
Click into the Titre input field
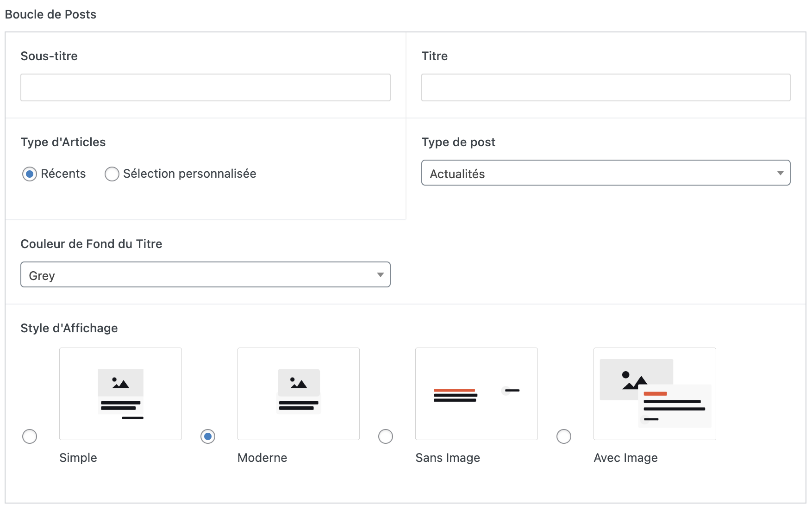pyautogui.click(x=606, y=87)
